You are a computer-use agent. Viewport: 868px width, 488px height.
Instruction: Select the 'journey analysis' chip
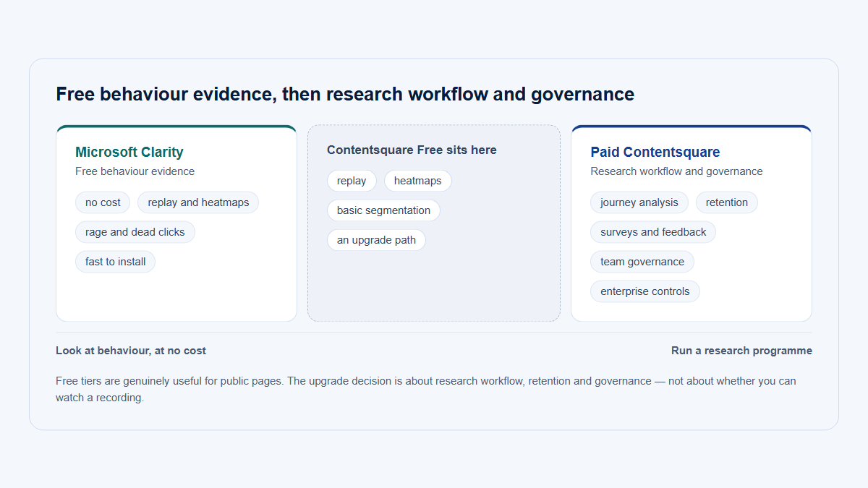tap(639, 202)
